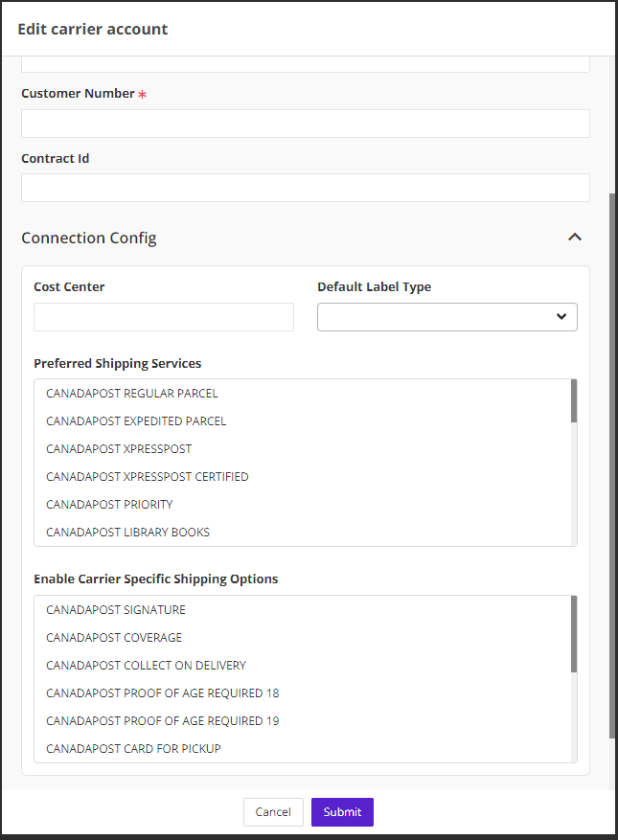
Task: Submit the carrier account form
Action: (342, 811)
